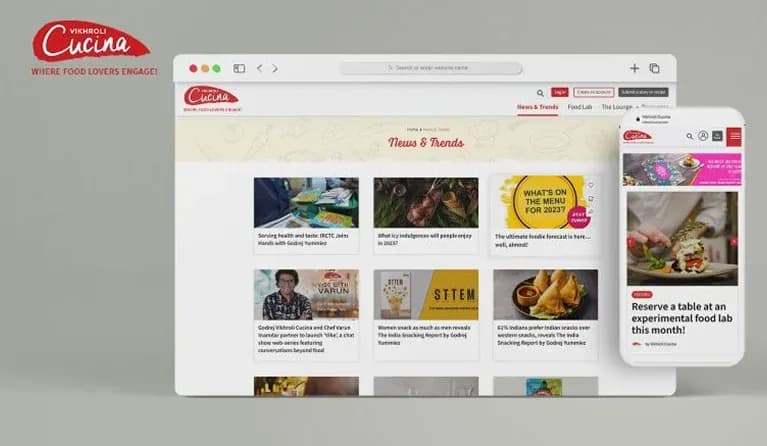
Task: Open the STTEM snacking report thumbnail
Action: 426,294
